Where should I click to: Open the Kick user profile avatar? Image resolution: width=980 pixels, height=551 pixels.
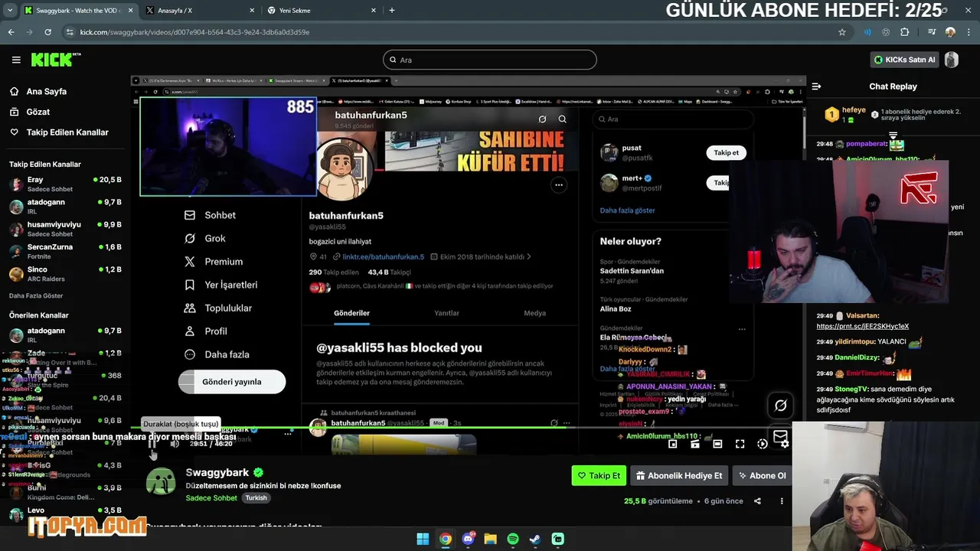[952, 60]
